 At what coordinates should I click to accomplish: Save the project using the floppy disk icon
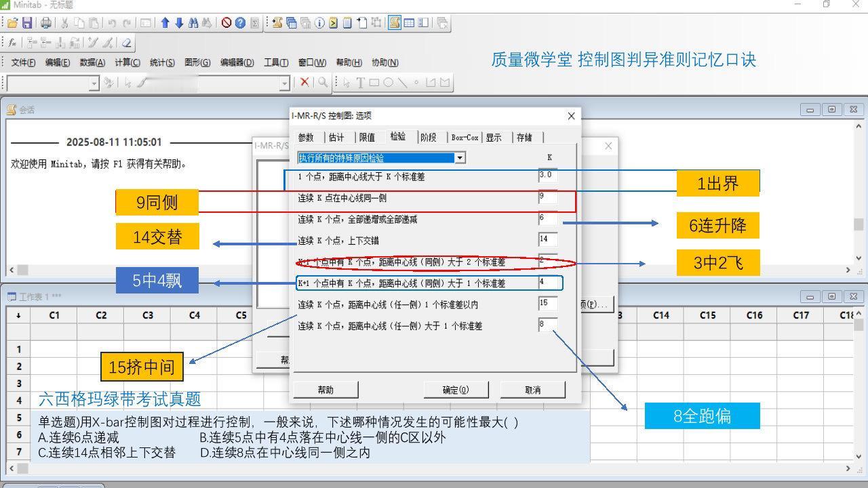pos(27,23)
